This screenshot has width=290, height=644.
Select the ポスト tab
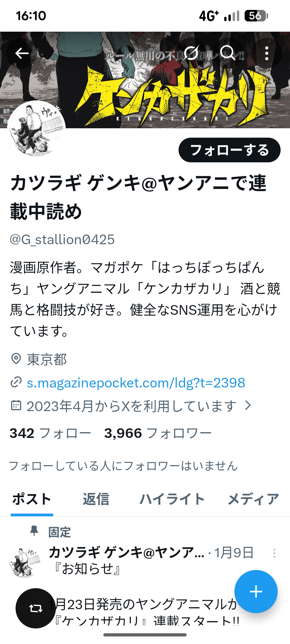pyautogui.click(x=32, y=499)
